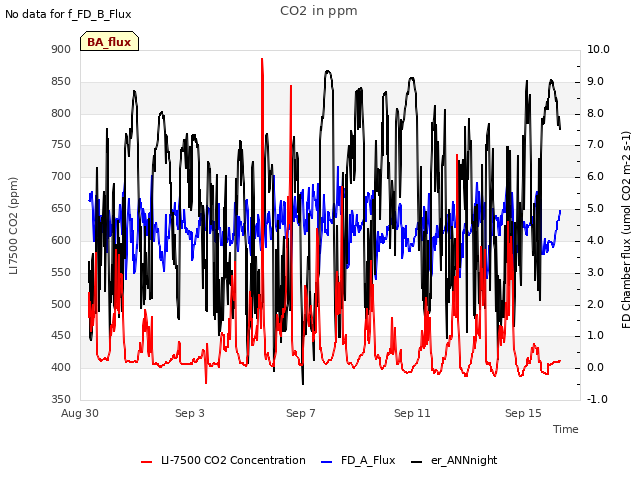
Task: Click the 550 left axis tick label
Action: 61,272
